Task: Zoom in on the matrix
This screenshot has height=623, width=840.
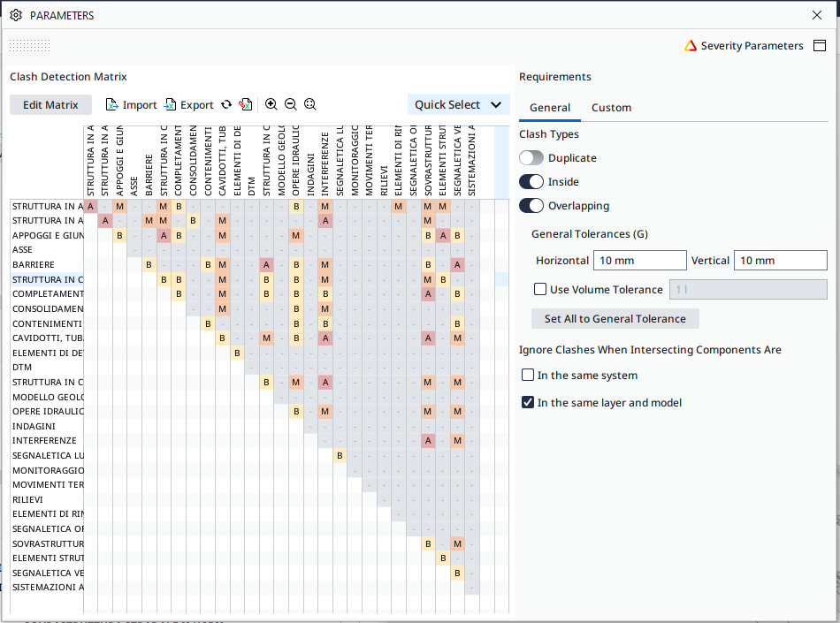Action: click(271, 104)
